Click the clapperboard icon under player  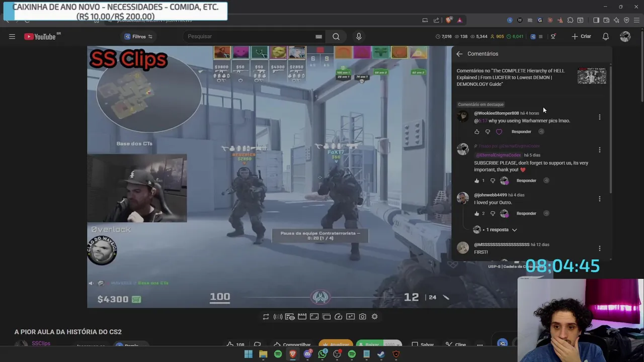pos(302,317)
